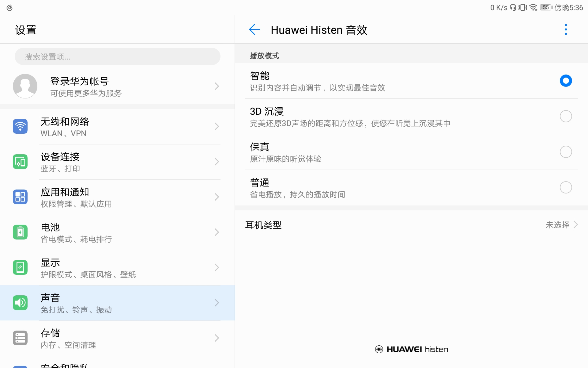The height and width of the screenshot is (368, 588).
Task: Tap the 设置 header title
Action: pos(26,30)
